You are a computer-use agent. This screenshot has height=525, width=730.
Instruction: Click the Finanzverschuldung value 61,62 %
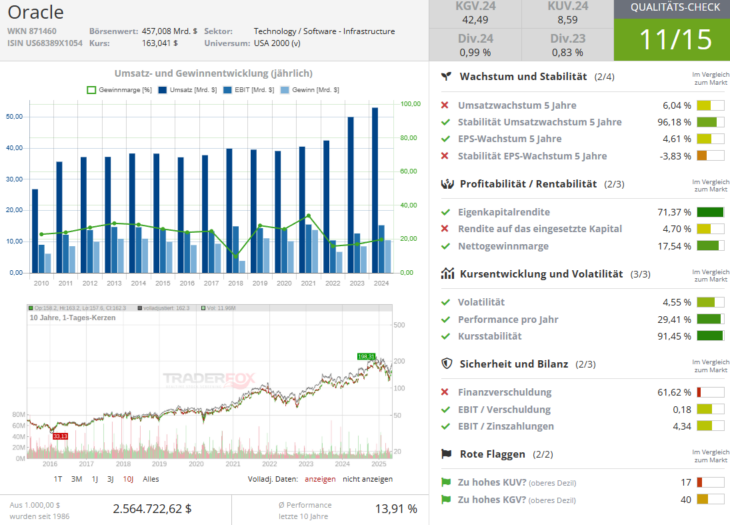674,392
